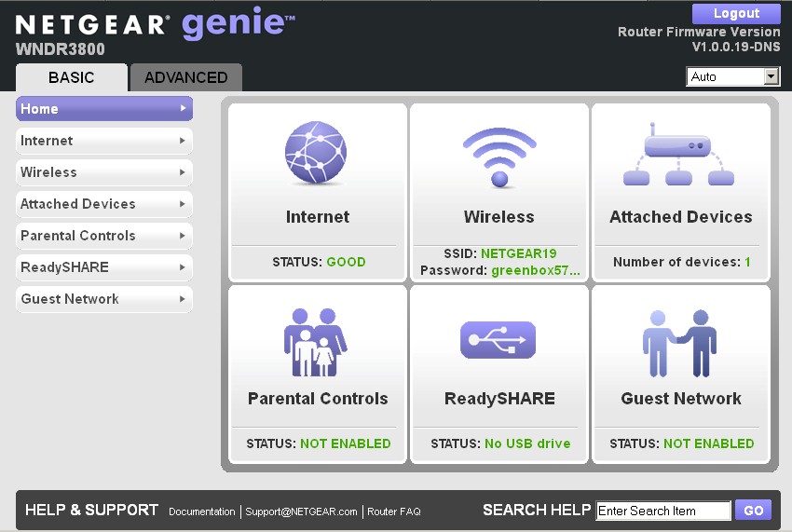Select Home in the sidebar

pos(104,109)
